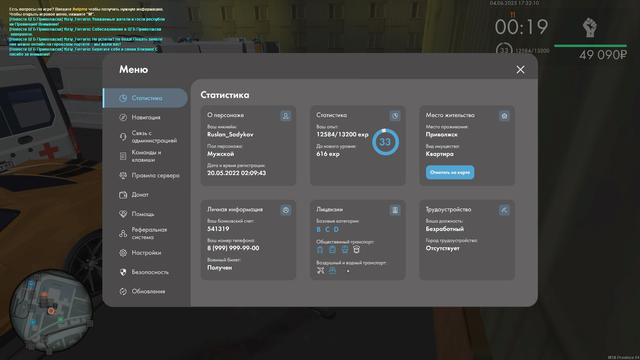Click the white public transport license icon
The image size is (640, 360).
356,249
